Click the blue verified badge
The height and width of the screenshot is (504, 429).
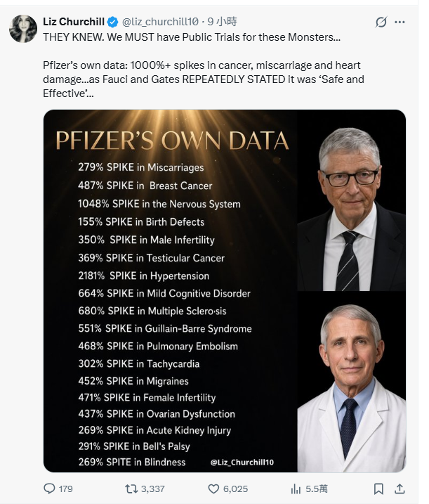pyautogui.click(x=112, y=22)
